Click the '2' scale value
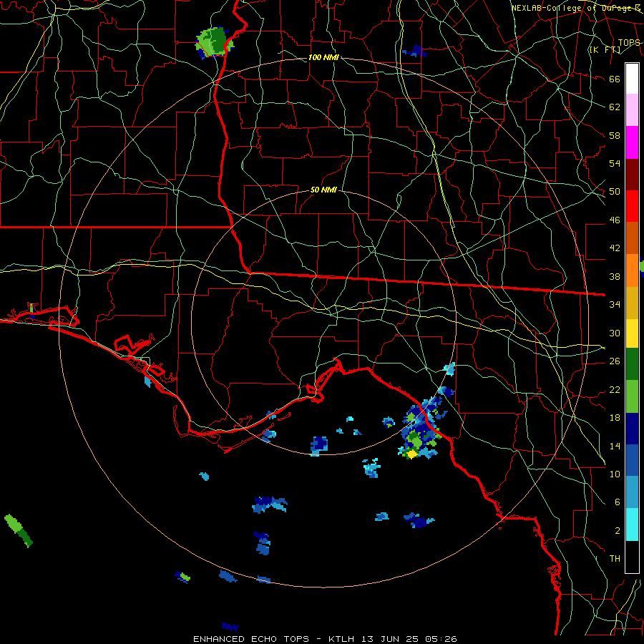 [x=617, y=531]
